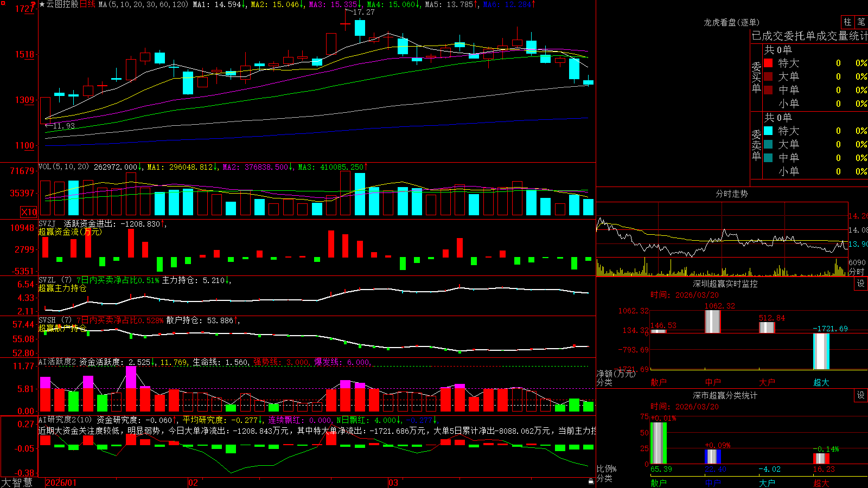Click the teal 大单 sell-order swatch

click(768, 144)
